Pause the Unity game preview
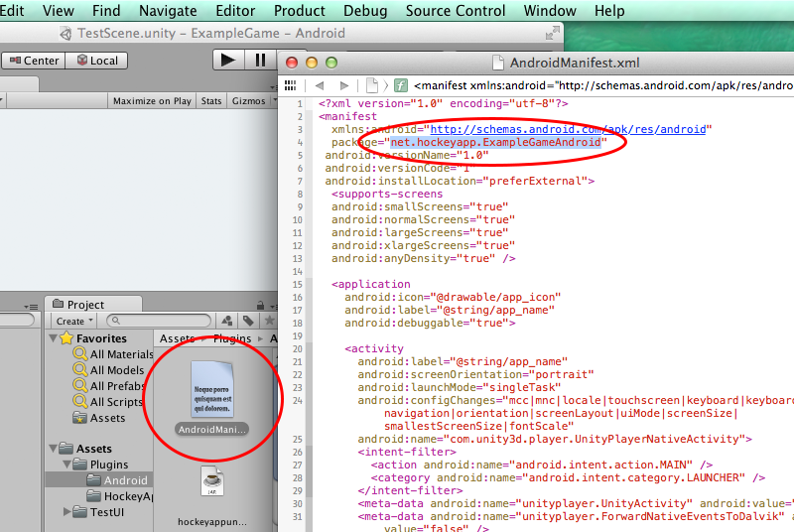The image size is (794, 532). point(260,61)
